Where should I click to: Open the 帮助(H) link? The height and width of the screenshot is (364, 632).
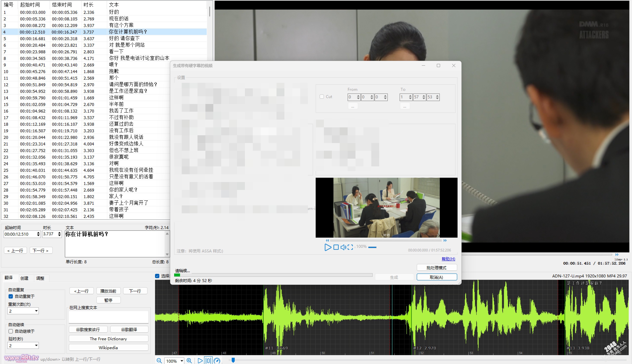click(x=448, y=259)
